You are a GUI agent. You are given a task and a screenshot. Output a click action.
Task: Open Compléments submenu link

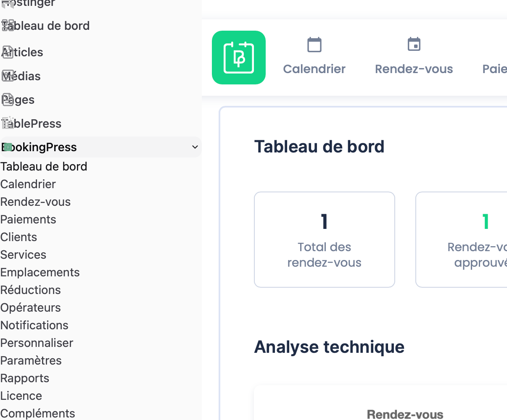point(38,413)
